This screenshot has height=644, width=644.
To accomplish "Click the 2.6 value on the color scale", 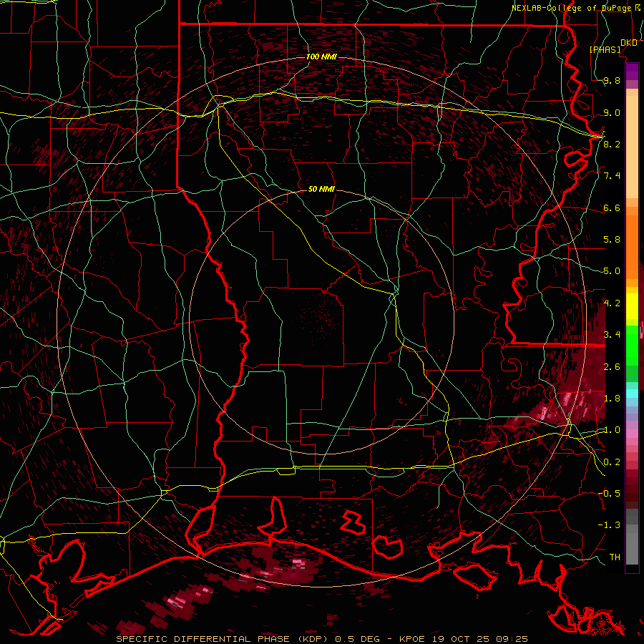I will 612,367.
